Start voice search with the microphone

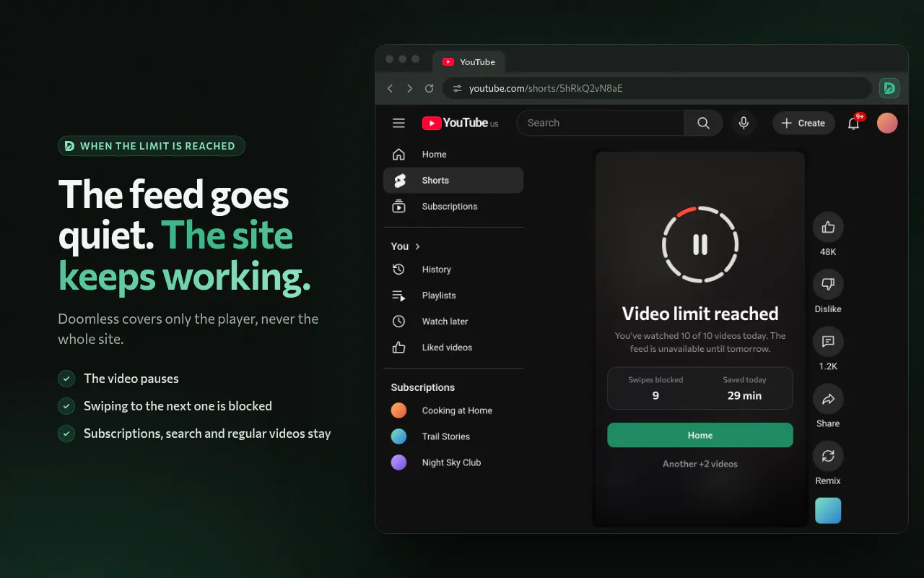pos(744,123)
